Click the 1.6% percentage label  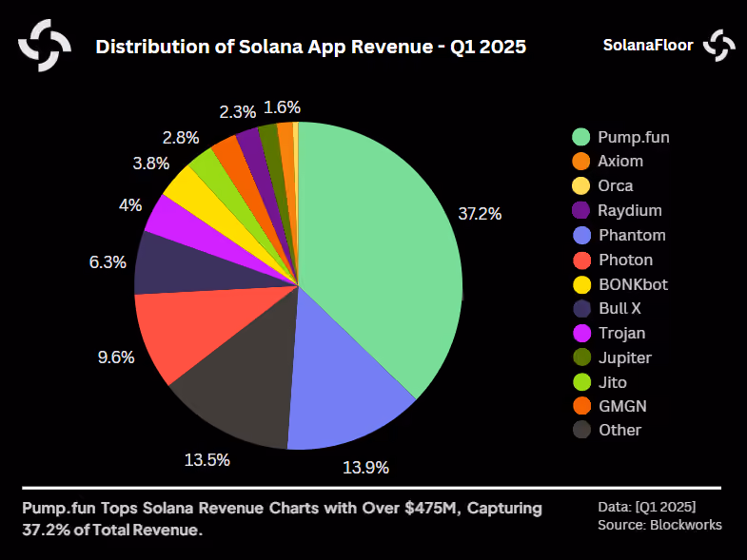pos(282,107)
